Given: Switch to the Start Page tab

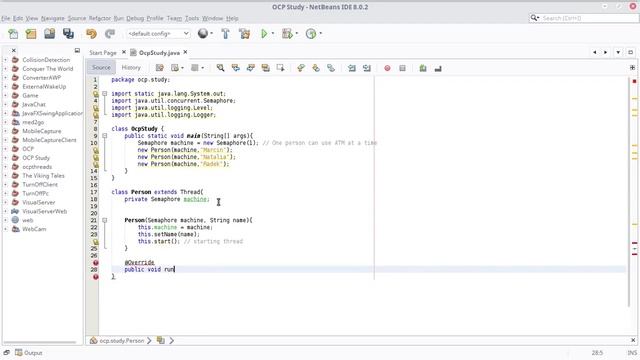Looking at the screenshot, I should 103,53.
